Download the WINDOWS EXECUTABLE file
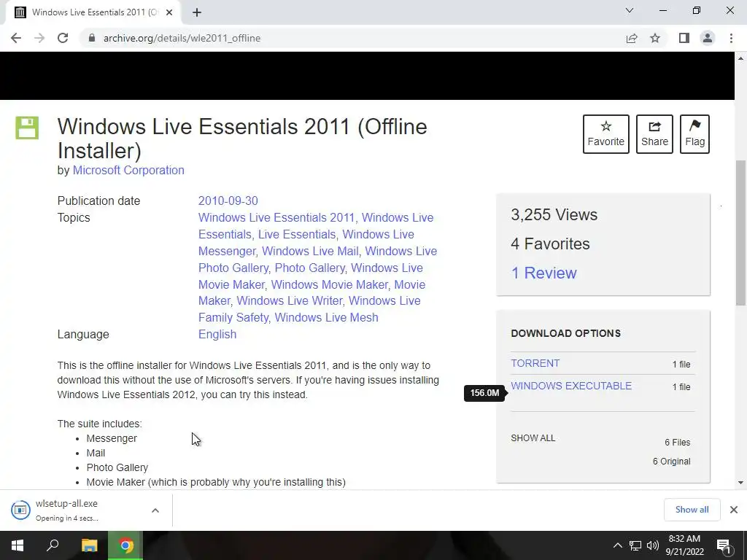 pos(571,386)
